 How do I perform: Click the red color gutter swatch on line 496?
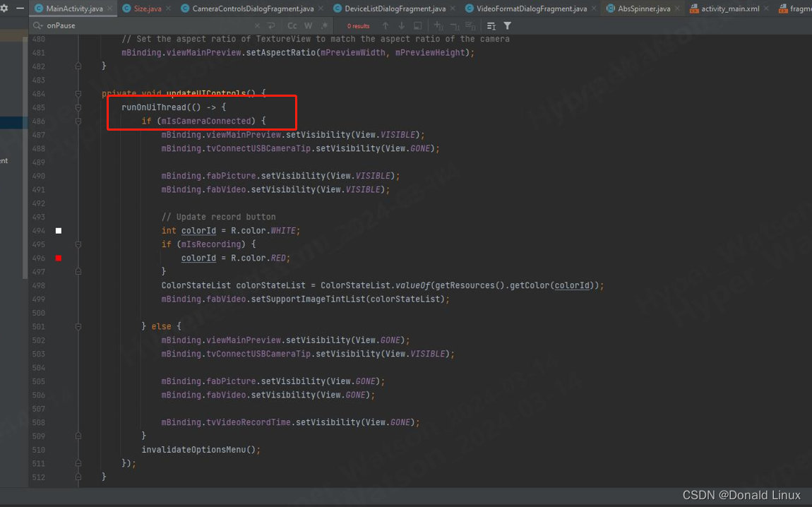(x=59, y=258)
